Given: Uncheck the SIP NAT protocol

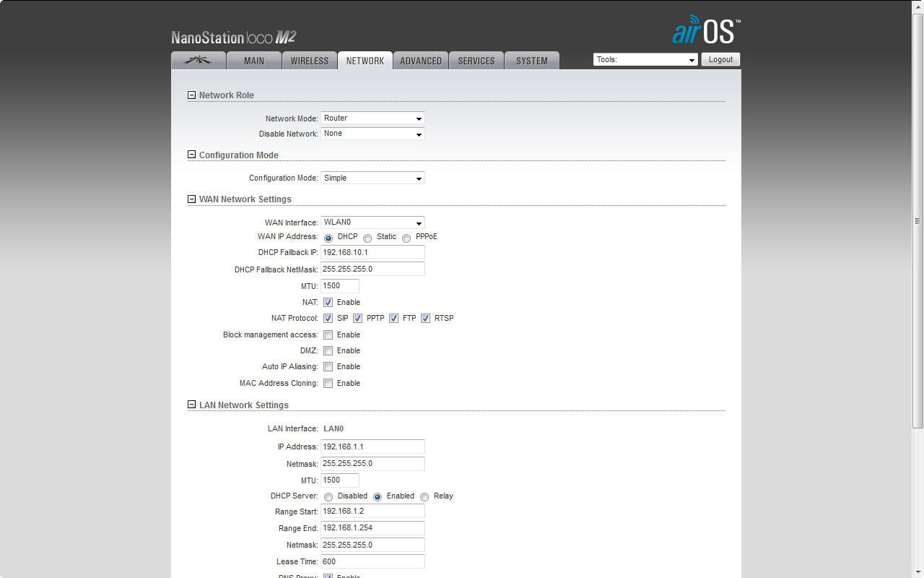Looking at the screenshot, I should coord(328,319).
